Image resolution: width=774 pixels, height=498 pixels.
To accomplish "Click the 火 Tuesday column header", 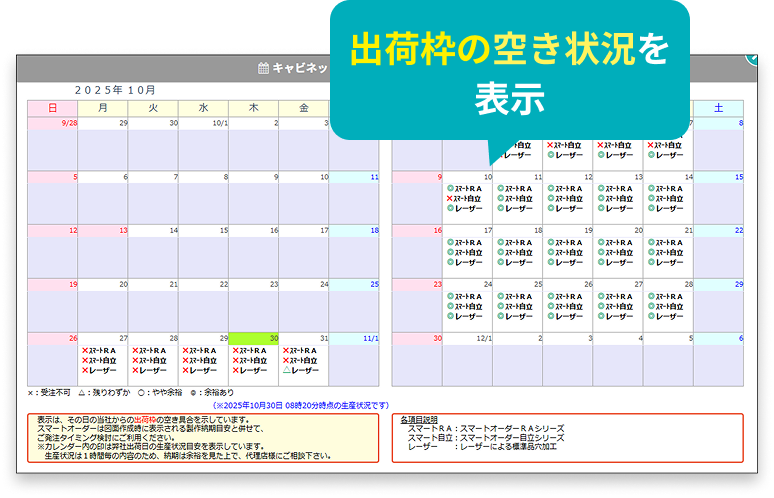I will point(153,108).
